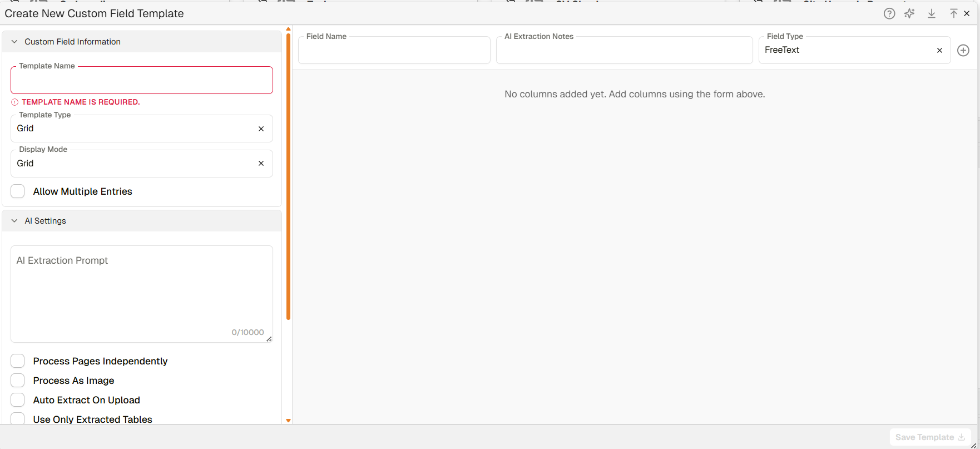This screenshot has height=449, width=980.
Task: Click into the Field Name input
Action: [x=394, y=51]
